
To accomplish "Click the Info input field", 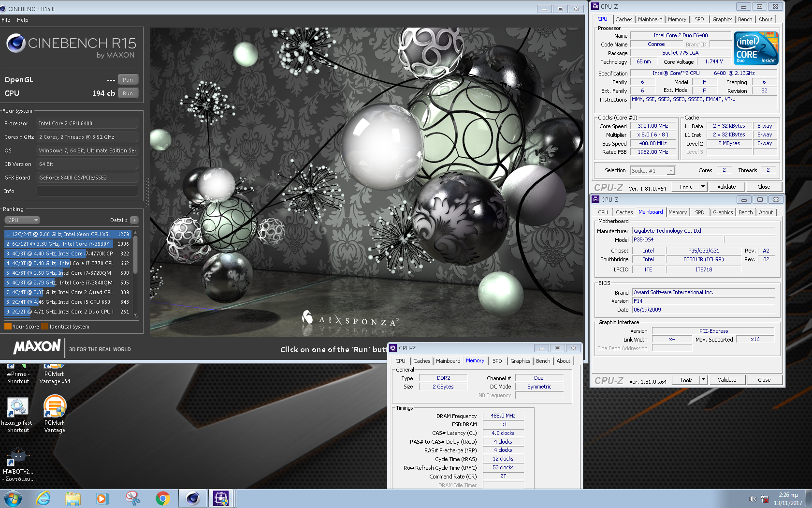I will point(87,191).
